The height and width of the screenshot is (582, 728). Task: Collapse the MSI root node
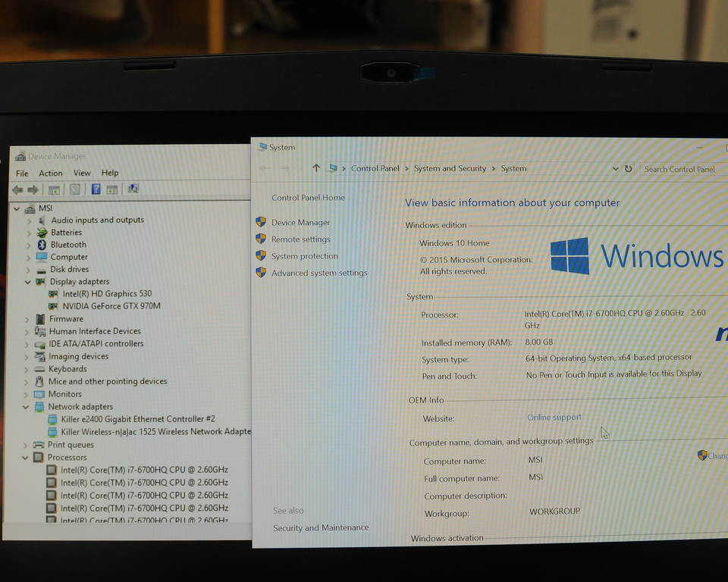click(x=17, y=209)
